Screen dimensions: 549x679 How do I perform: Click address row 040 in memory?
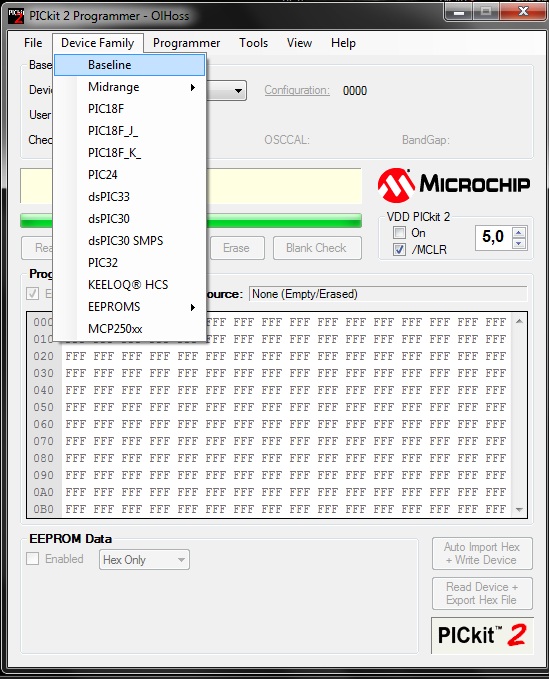tap(44, 390)
